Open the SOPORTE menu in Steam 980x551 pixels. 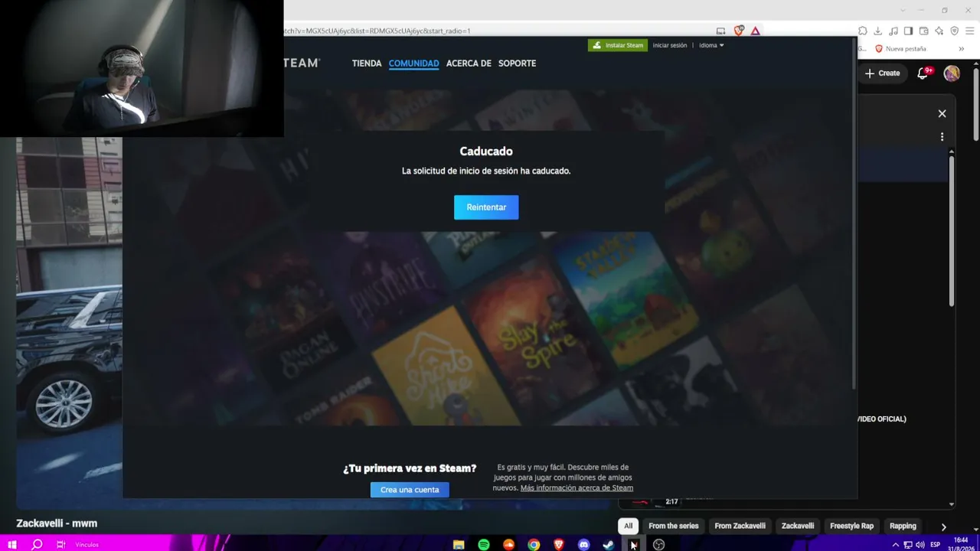point(517,64)
